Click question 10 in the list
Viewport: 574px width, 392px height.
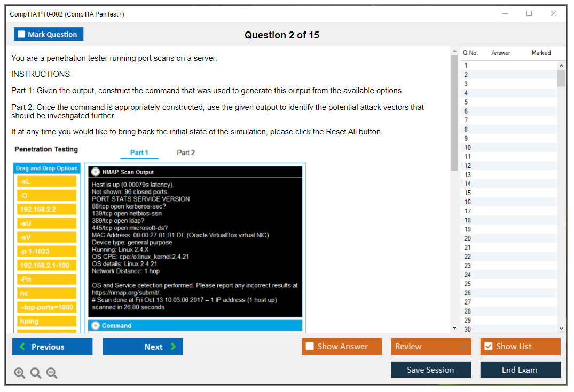[468, 148]
